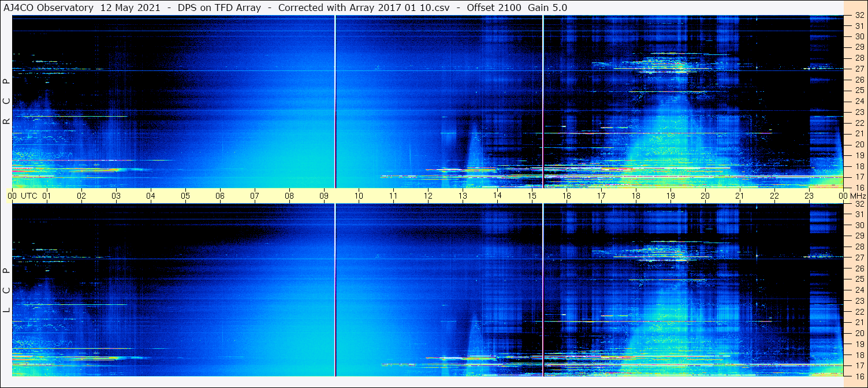Click the 06 hour label on the time axis
Viewport: 868px width, 388px height.
tap(220, 196)
